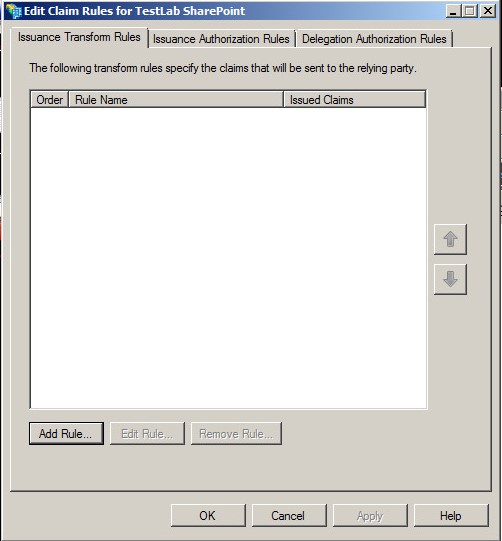The height and width of the screenshot is (541, 502).
Task: Click the dialog title bar application icon
Action: (x=14, y=11)
